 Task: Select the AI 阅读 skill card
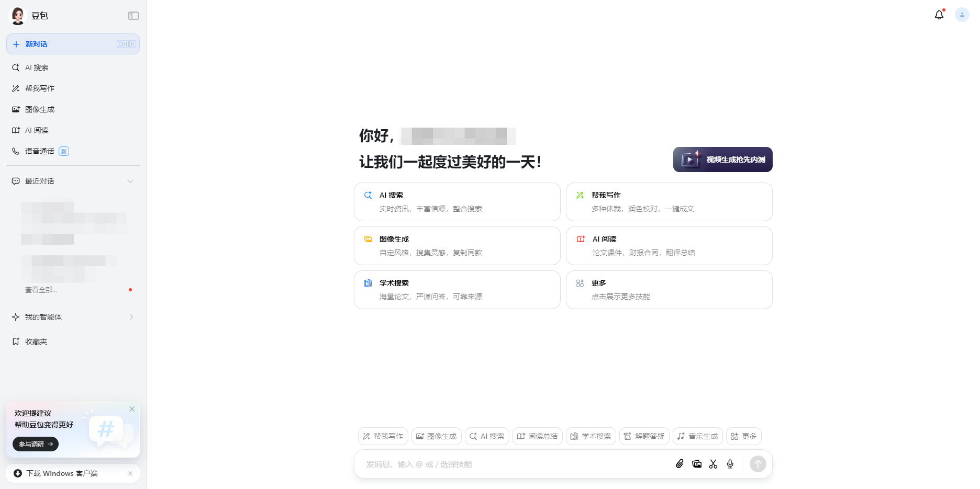[x=669, y=246]
